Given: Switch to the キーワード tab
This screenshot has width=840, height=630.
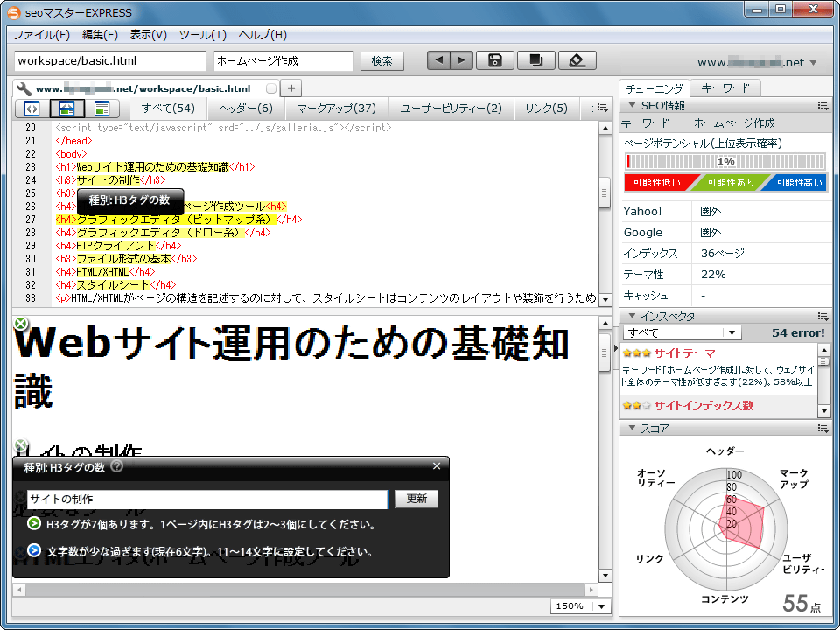Looking at the screenshot, I should (724, 87).
